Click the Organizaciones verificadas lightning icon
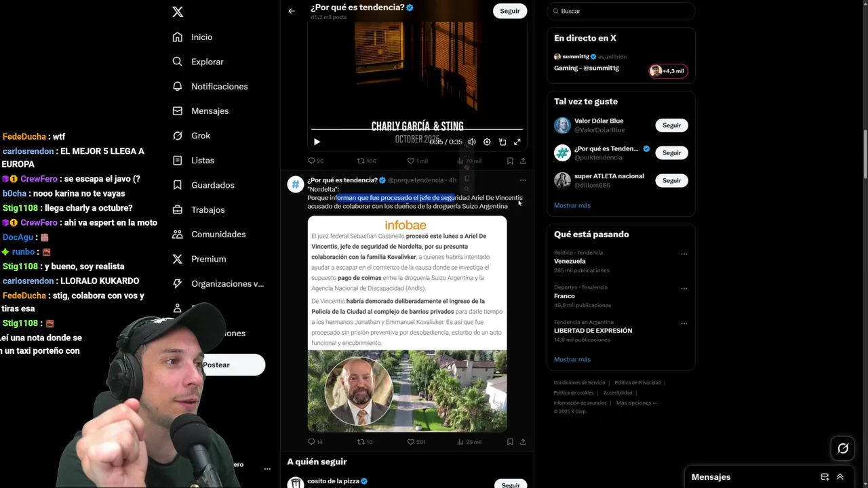This screenshot has width=868, height=488. tap(178, 283)
